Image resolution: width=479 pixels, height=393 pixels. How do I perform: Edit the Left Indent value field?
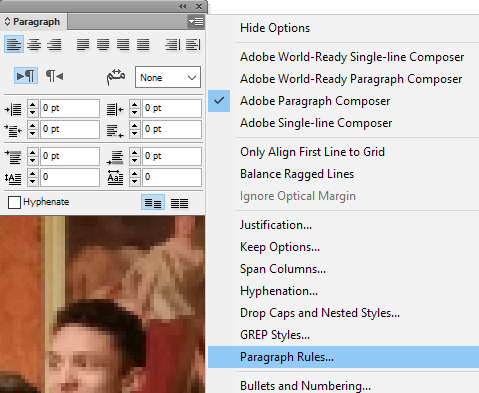click(70, 108)
